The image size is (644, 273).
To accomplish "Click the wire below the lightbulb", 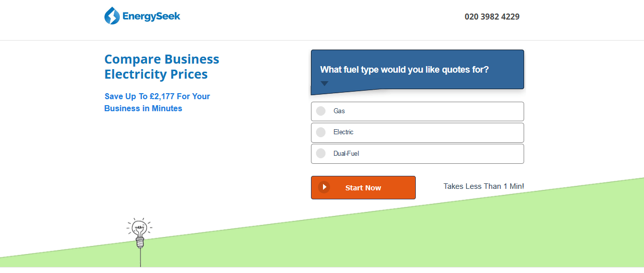I will click(140, 258).
